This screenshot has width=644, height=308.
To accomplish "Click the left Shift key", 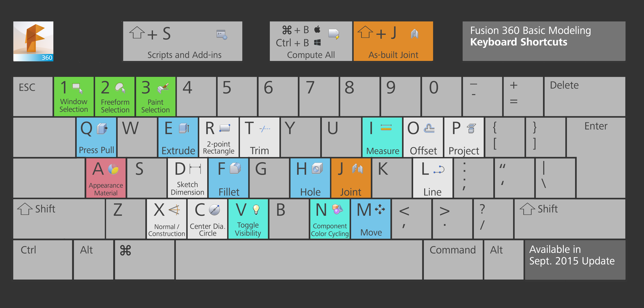I will coord(59,219).
